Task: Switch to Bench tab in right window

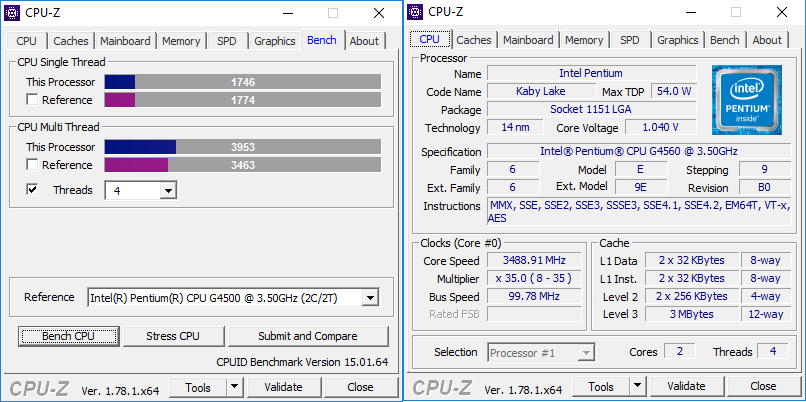Action: 725,40
